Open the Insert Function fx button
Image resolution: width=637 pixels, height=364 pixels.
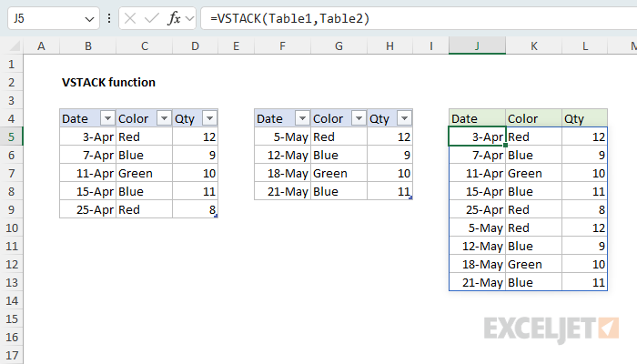(x=174, y=18)
